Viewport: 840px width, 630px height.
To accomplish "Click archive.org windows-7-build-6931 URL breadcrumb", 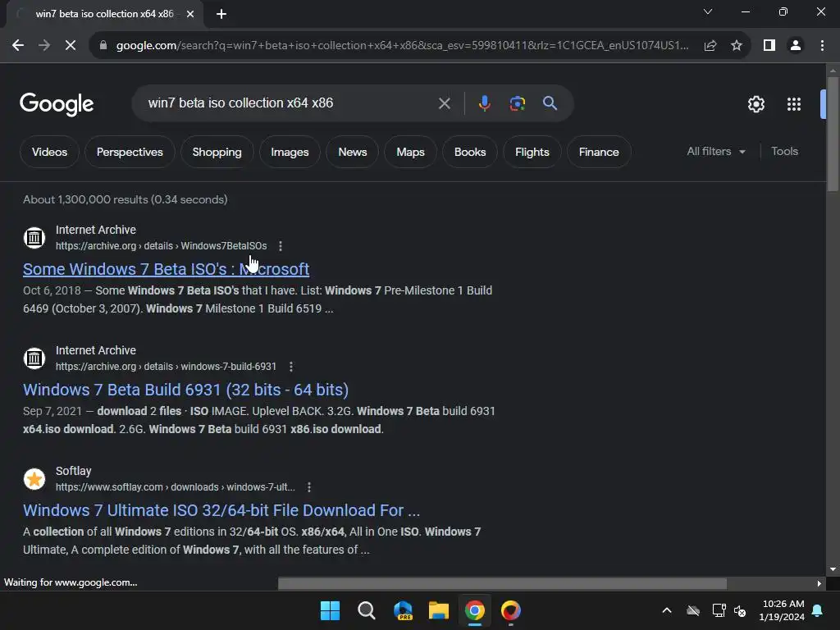I will click(x=166, y=367).
